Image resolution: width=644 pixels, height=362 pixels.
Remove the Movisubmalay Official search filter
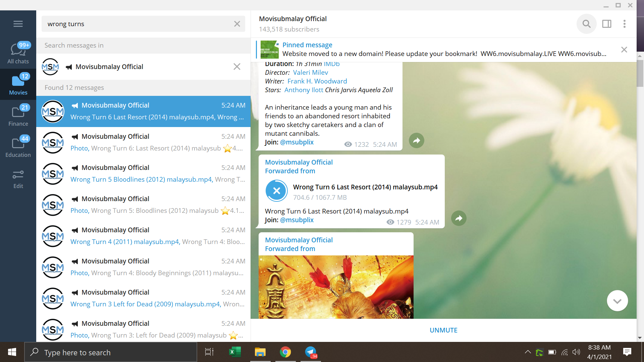(x=237, y=67)
